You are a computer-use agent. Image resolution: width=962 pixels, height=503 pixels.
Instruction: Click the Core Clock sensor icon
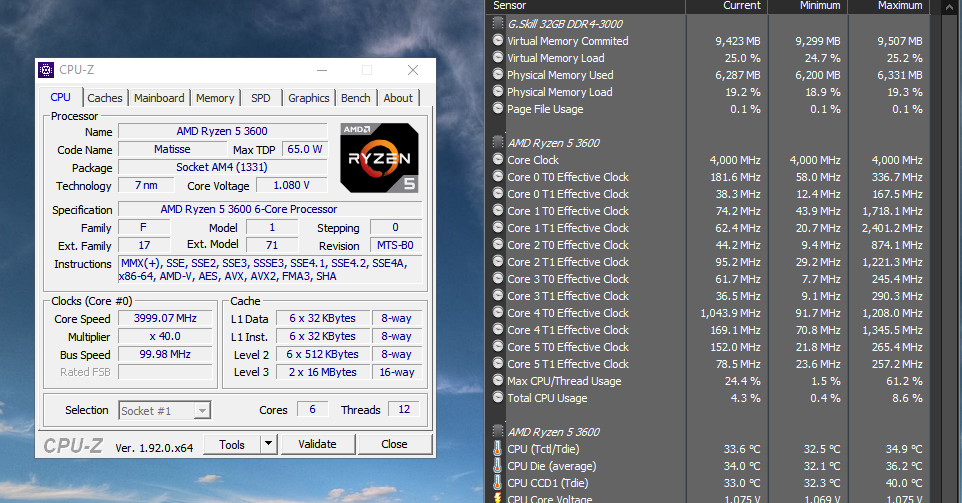coord(498,159)
